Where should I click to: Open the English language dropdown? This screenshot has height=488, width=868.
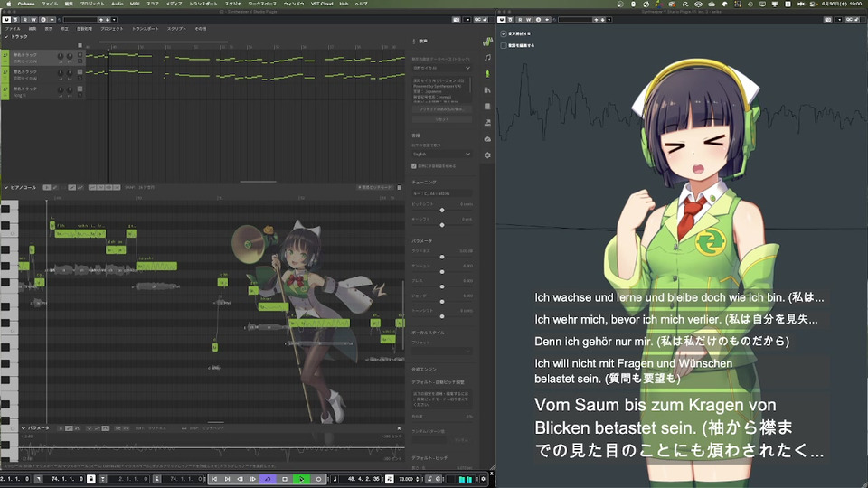441,154
